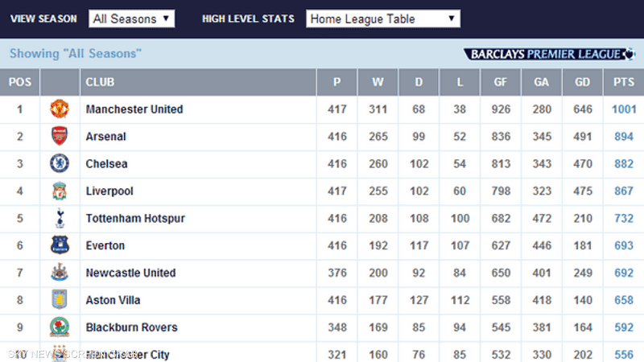Image resolution: width=644 pixels, height=362 pixels.
Task: Sort table by PTS column header
Action: tap(623, 82)
